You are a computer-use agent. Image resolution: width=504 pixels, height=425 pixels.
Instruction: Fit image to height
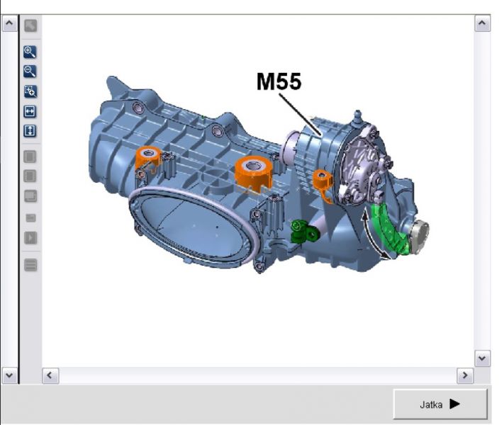coord(30,131)
